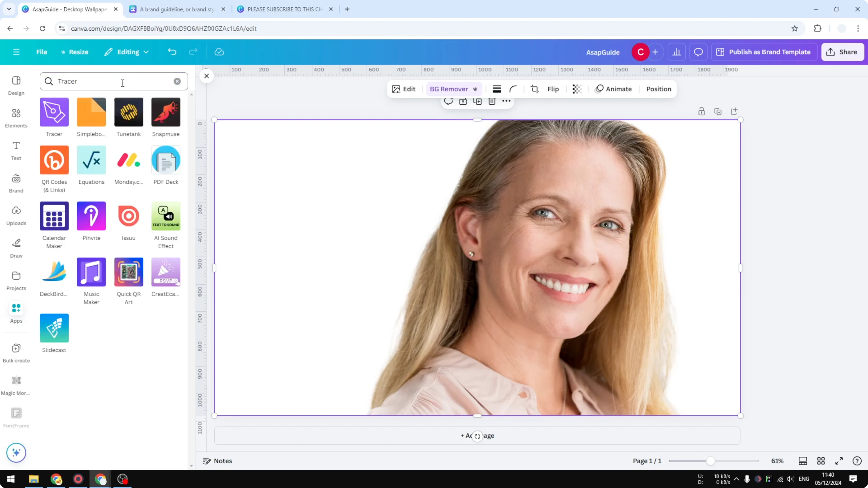868x488 pixels.
Task: Add a comment on the selected image
Action: click(448, 101)
